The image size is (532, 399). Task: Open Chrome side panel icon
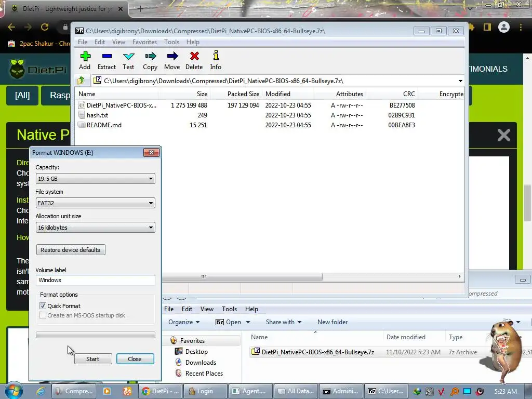(487, 27)
